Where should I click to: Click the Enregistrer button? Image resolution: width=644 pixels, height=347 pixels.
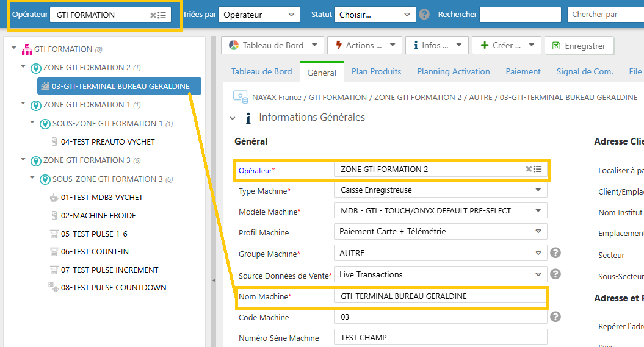(x=579, y=46)
